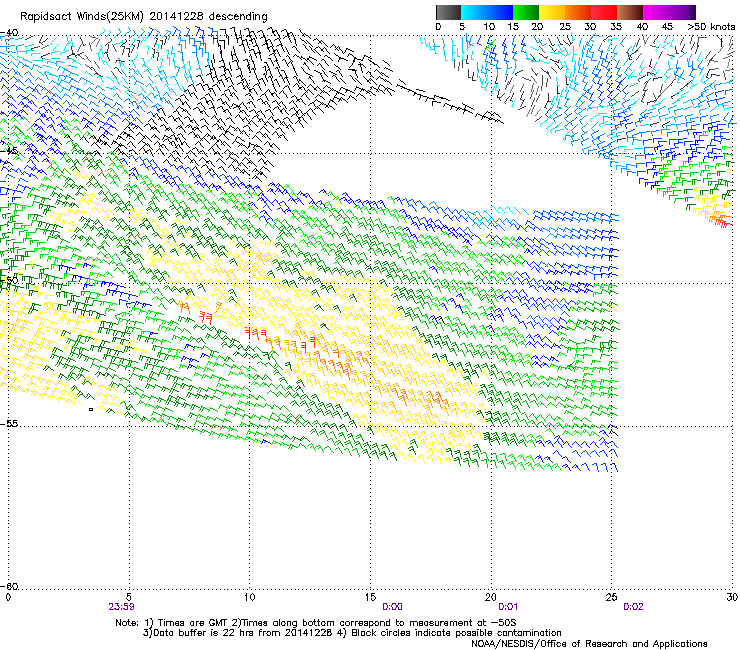Click the time label '23:59'
This screenshot has width=740, height=650.
121,607
